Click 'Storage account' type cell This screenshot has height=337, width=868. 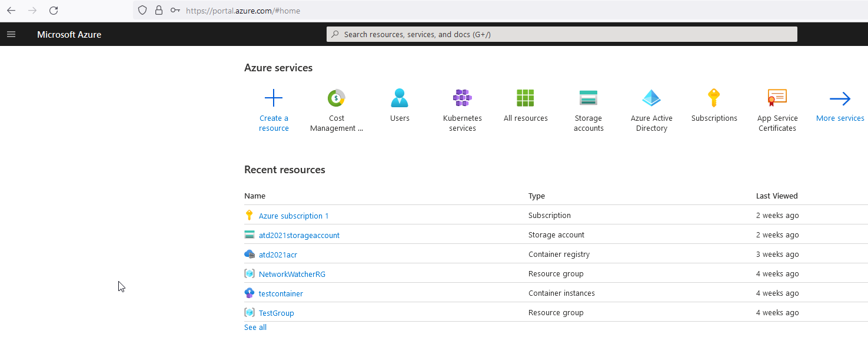pyautogui.click(x=556, y=234)
